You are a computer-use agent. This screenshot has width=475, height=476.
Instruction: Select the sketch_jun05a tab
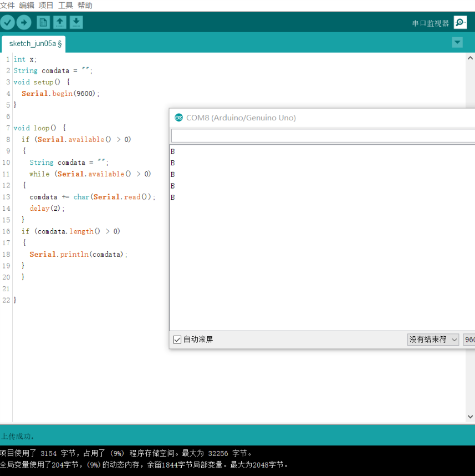coord(34,43)
